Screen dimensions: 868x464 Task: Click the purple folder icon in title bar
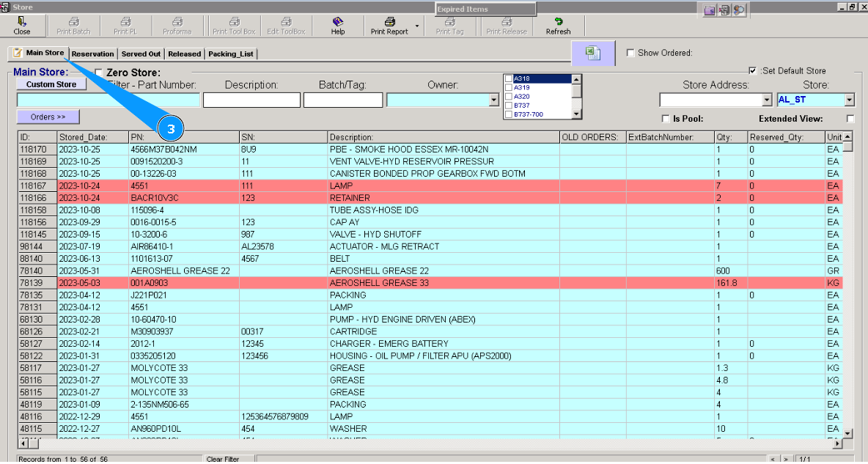pyautogui.click(x=710, y=10)
